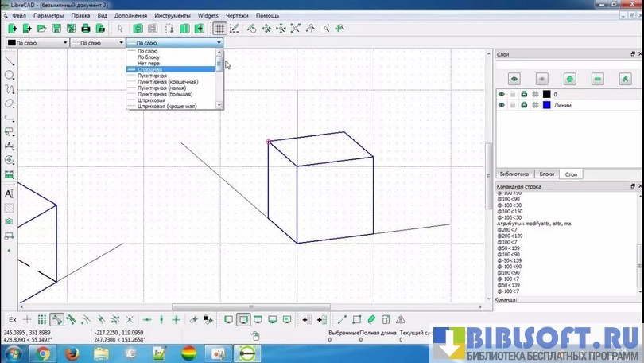This screenshot has width=644, height=363.
Task: Click the blue color swatch of Линии layer
Action: 547,105
